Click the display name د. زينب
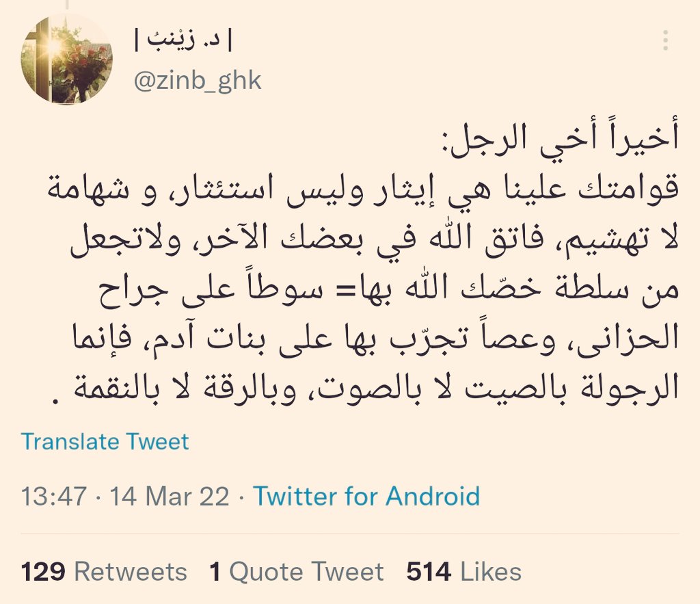Screen dimensions: 700x604 (x=183, y=40)
